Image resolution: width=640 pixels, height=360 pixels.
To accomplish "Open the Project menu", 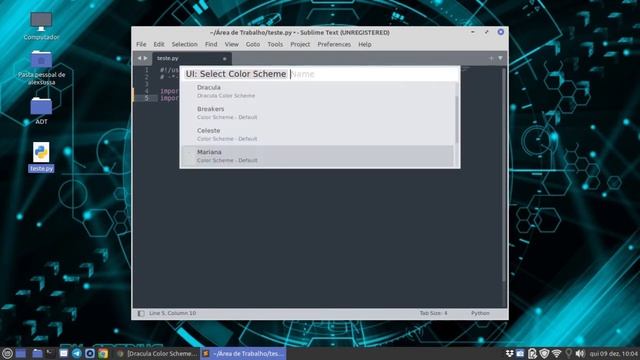I will pos(300,44).
